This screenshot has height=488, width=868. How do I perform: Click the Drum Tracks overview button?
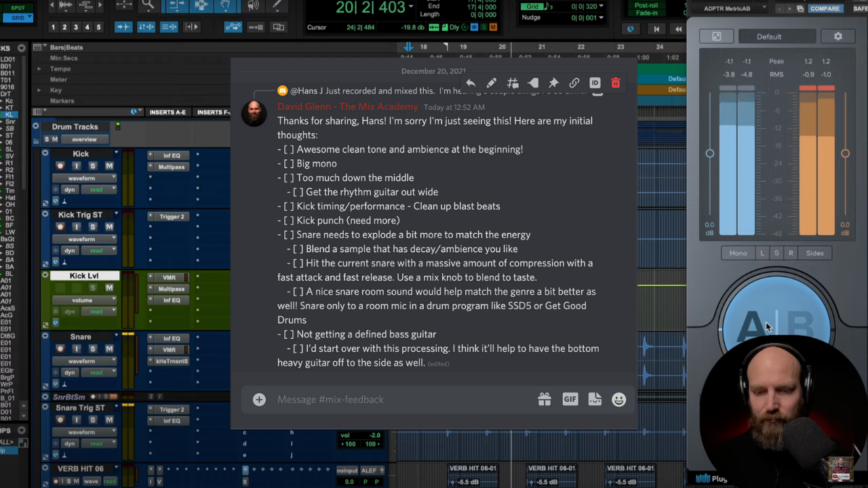[84, 139]
